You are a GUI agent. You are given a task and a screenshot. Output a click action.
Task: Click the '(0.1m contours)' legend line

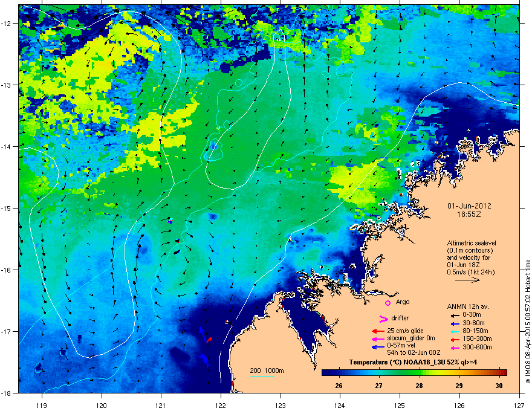[470, 251]
